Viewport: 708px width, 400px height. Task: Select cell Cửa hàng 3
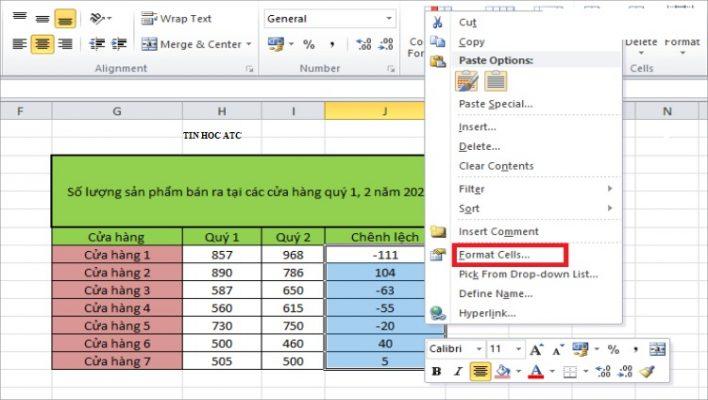(x=117, y=290)
